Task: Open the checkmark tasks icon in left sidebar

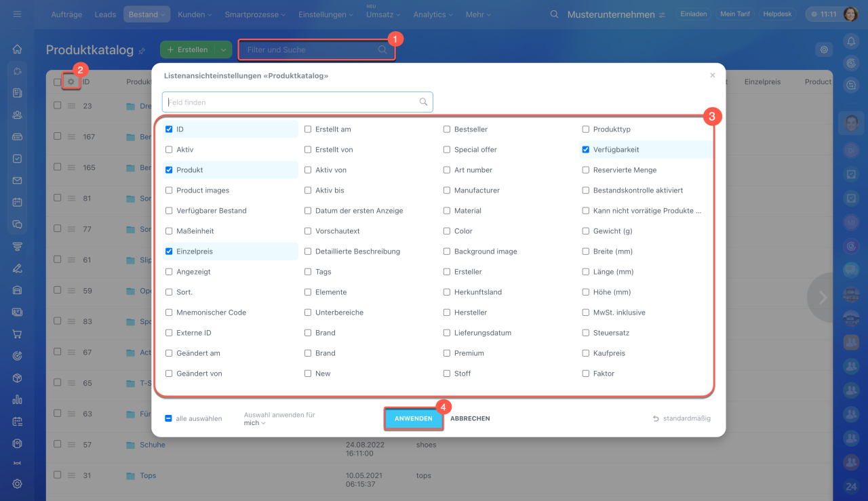Action: 18,158
